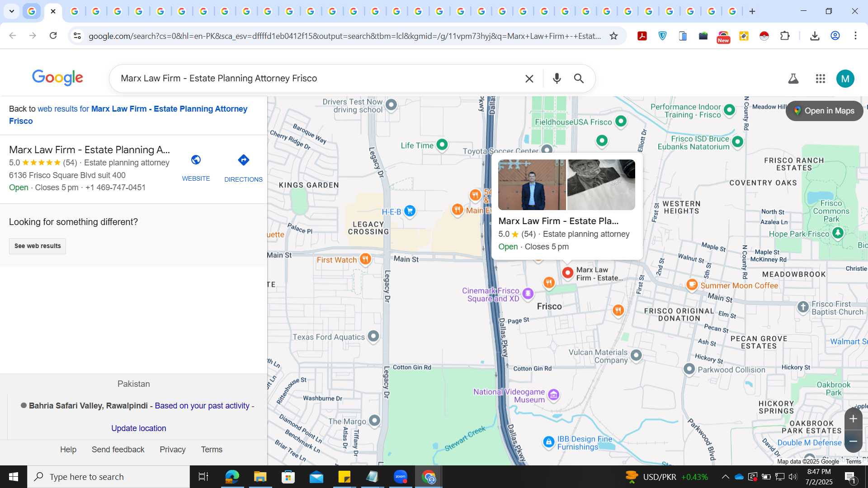Open Zoom from taskbar
The image size is (868, 488).
pyautogui.click(x=400, y=477)
